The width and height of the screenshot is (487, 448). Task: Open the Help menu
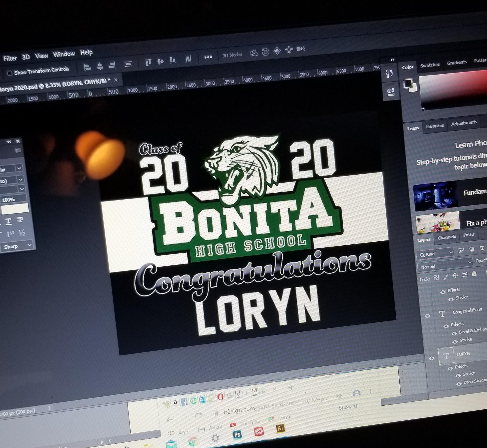[x=86, y=52]
